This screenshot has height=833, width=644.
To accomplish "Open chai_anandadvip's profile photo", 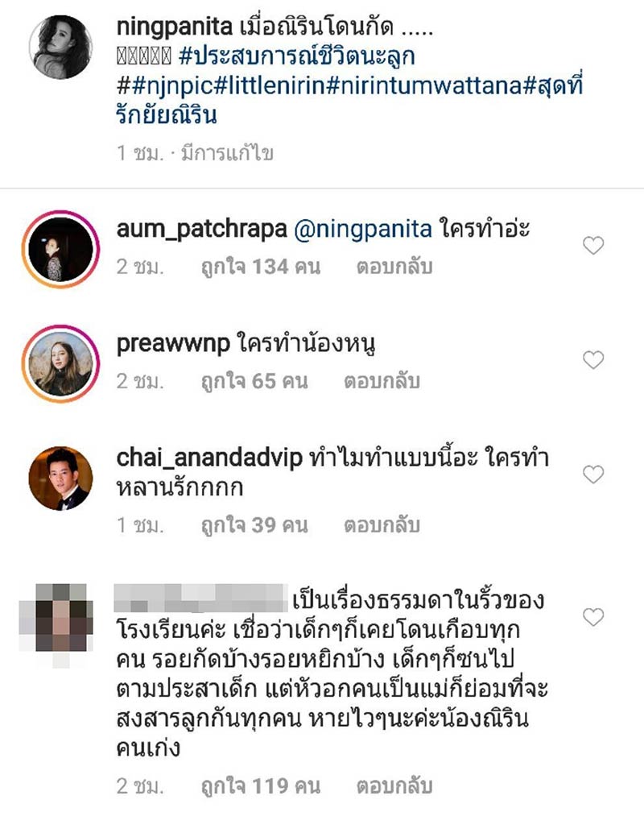I will [x=60, y=478].
